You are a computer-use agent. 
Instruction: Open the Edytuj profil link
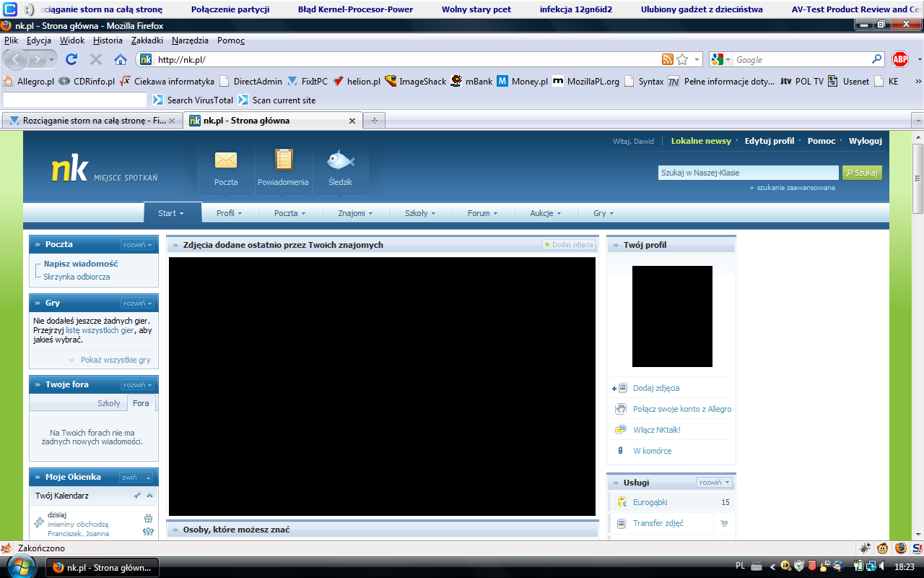pos(770,141)
